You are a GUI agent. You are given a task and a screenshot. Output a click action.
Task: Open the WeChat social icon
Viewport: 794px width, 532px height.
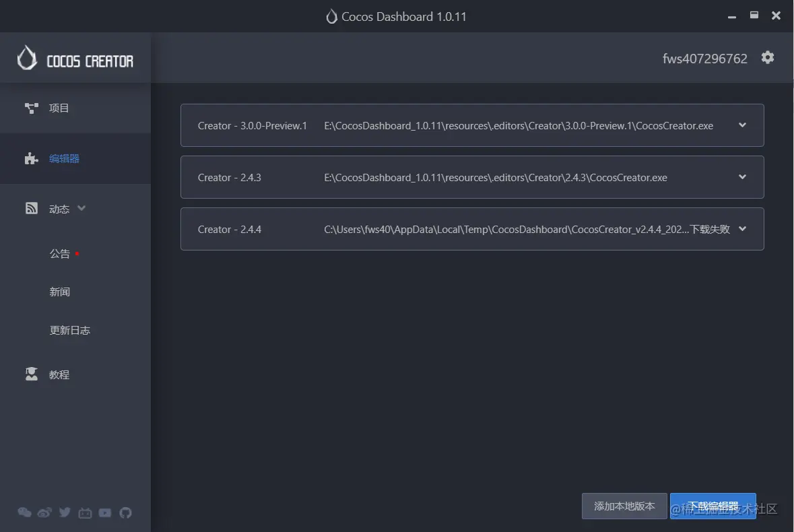point(24,512)
